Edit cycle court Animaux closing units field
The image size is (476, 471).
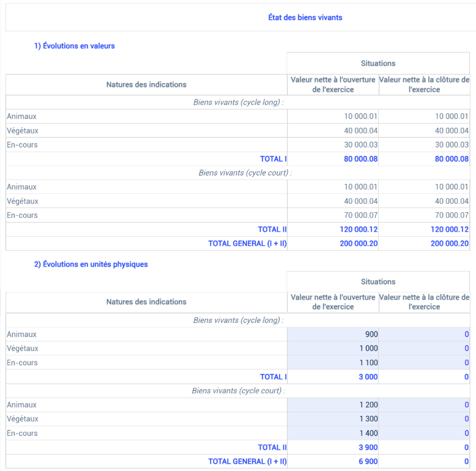tap(424, 404)
